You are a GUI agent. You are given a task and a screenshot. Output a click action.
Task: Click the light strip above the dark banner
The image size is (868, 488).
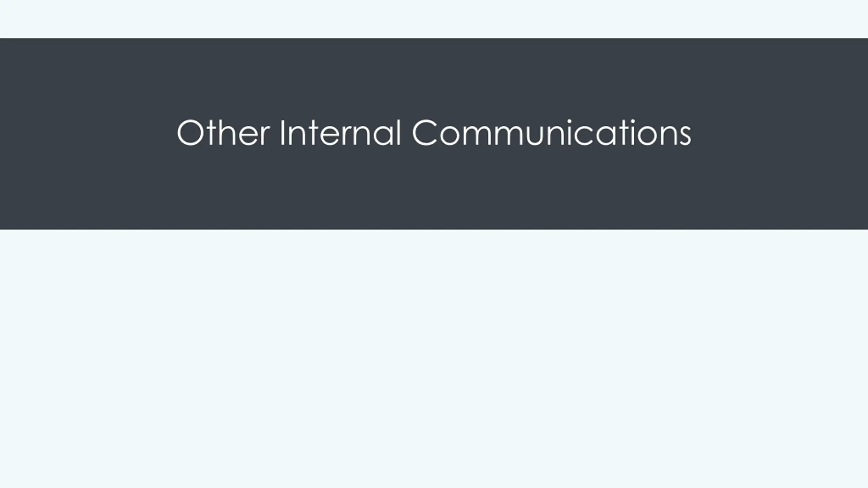pos(434,19)
